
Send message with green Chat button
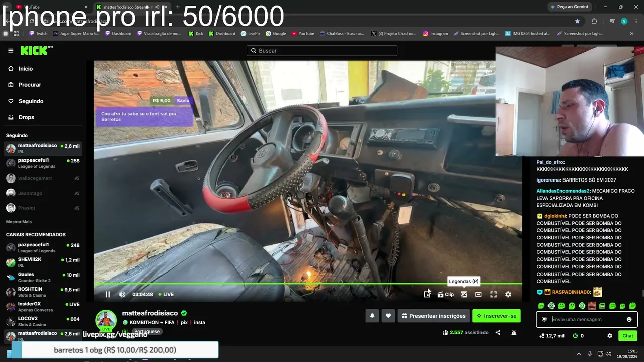pos(628,336)
